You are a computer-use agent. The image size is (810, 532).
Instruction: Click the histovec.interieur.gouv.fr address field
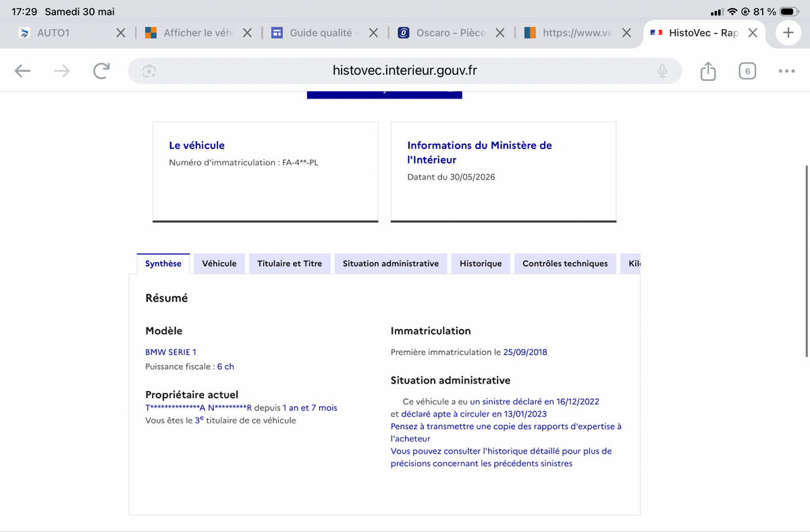(x=405, y=71)
